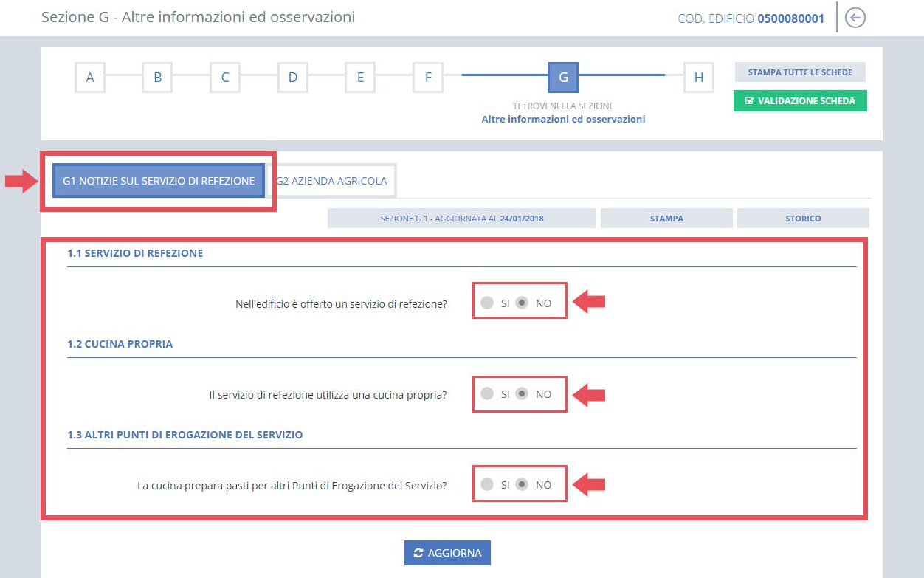The width and height of the screenshot is (924, 578).
Task: Choose SI for cucina propria
Action: pyautogui.click(x=488, y=393)
